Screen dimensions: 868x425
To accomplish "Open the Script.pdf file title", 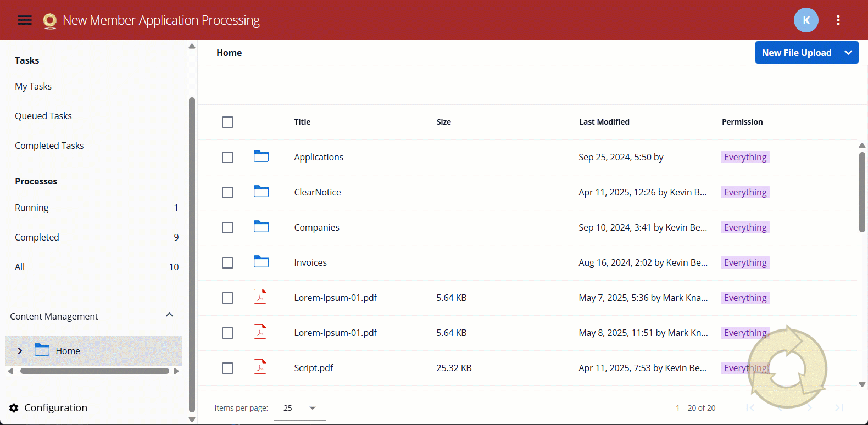I will (x=314, y=368).
